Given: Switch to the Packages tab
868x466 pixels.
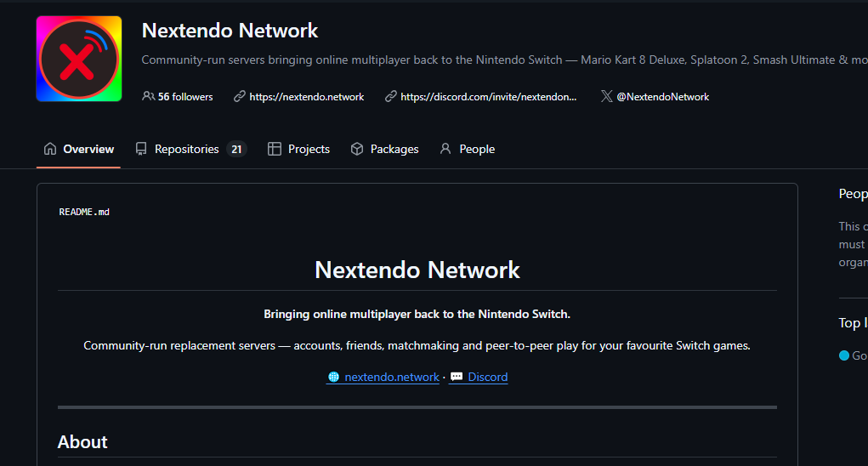Looking at the screenshot, I should point(385,149).
